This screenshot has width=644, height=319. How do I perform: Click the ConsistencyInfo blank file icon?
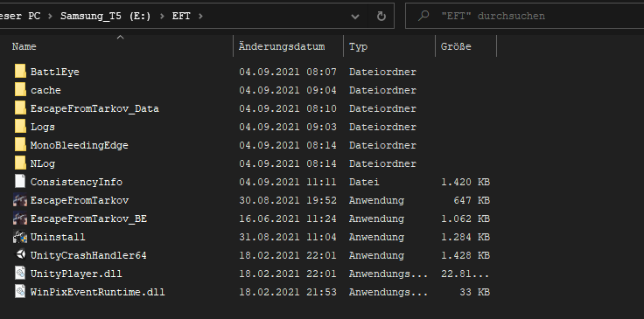click(20, 182)
